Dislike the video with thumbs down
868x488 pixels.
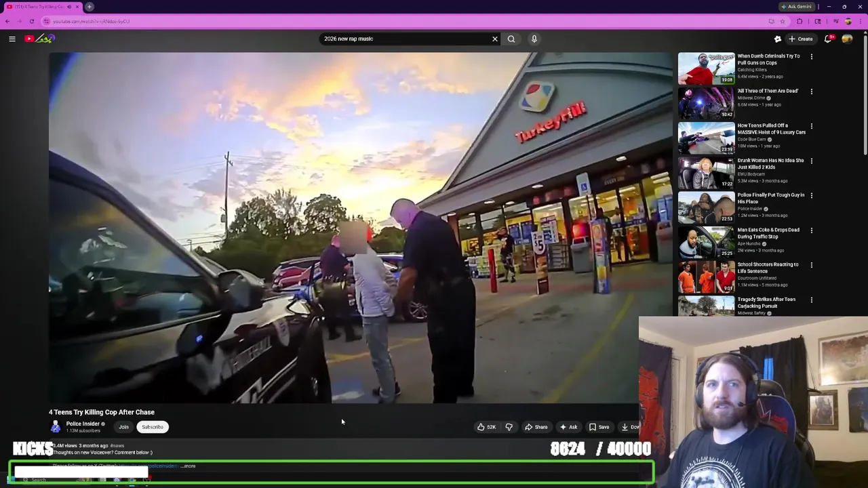509,427
